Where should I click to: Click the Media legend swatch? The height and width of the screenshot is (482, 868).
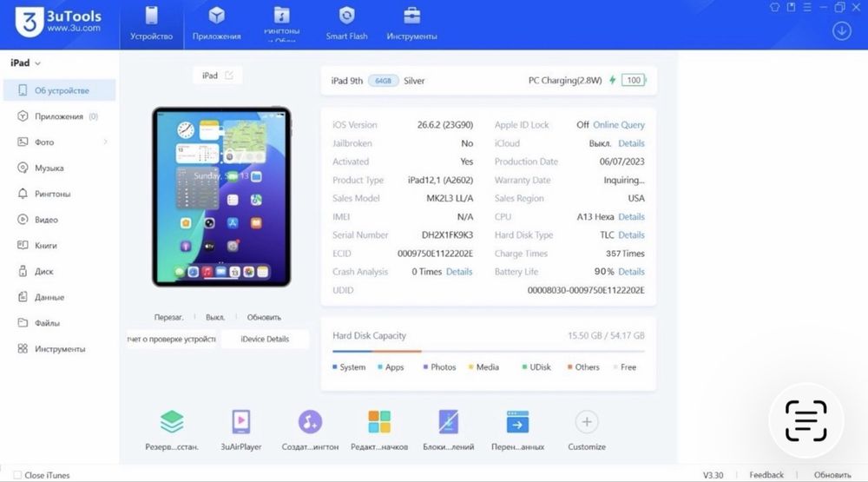point(471,366)
